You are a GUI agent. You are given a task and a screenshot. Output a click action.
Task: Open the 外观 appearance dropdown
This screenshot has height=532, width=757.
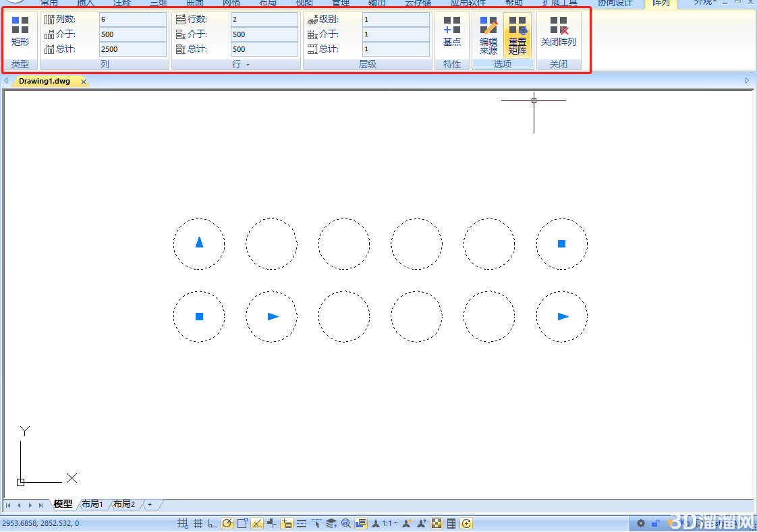[705, 3]
